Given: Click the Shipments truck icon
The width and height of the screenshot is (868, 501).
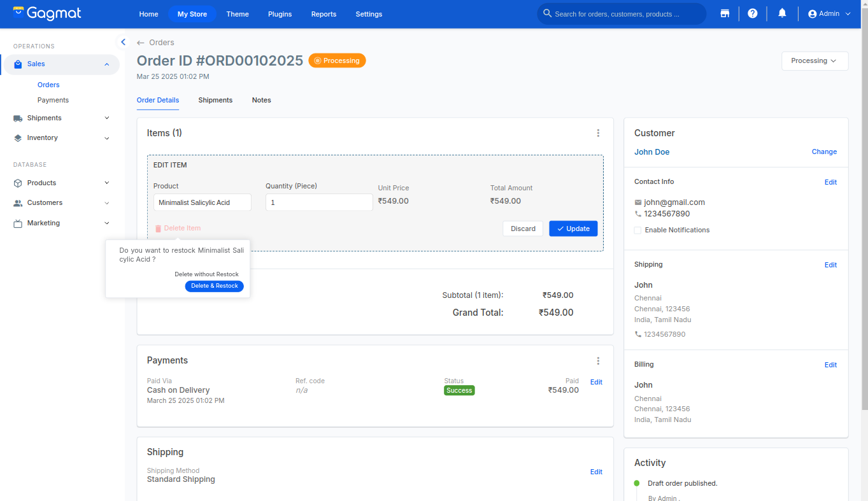Looking at the screenshot, I should click(x=18, y=118).
